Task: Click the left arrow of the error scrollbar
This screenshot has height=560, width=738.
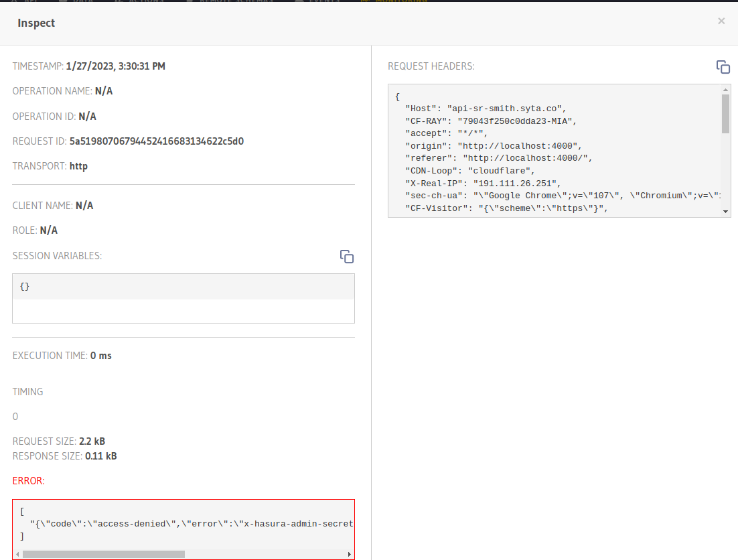Action: click(x=16, y=553)
